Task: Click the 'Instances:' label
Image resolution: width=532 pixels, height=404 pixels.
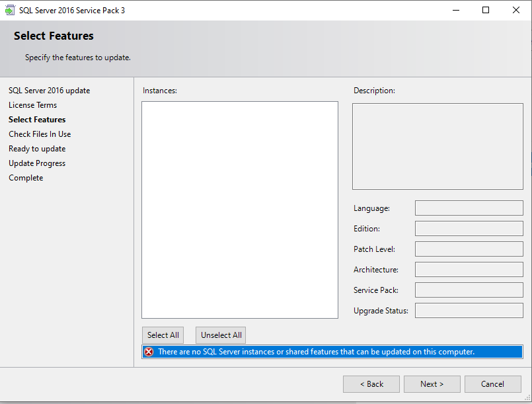Action: coord(160,91)
